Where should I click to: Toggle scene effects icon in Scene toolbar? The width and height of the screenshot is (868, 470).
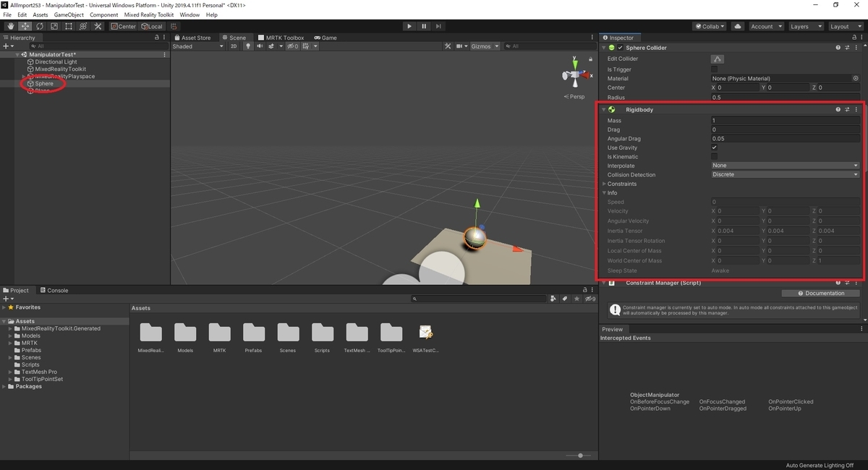coord(272,46)
